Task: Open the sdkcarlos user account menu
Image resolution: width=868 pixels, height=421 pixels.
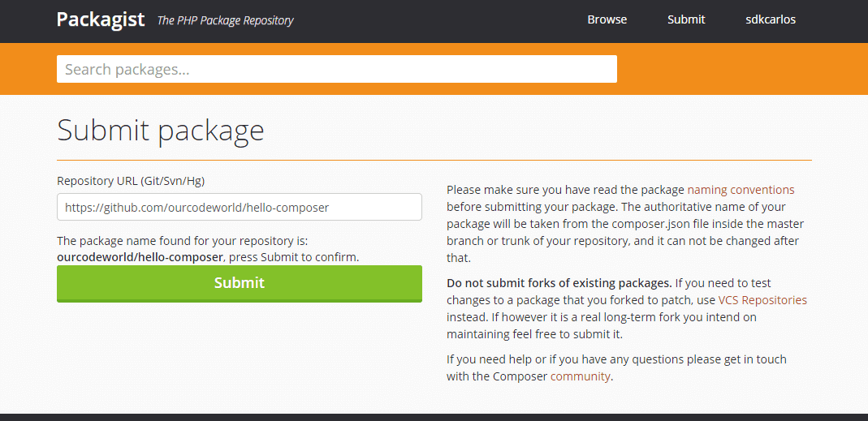Action: coord(770,19)
